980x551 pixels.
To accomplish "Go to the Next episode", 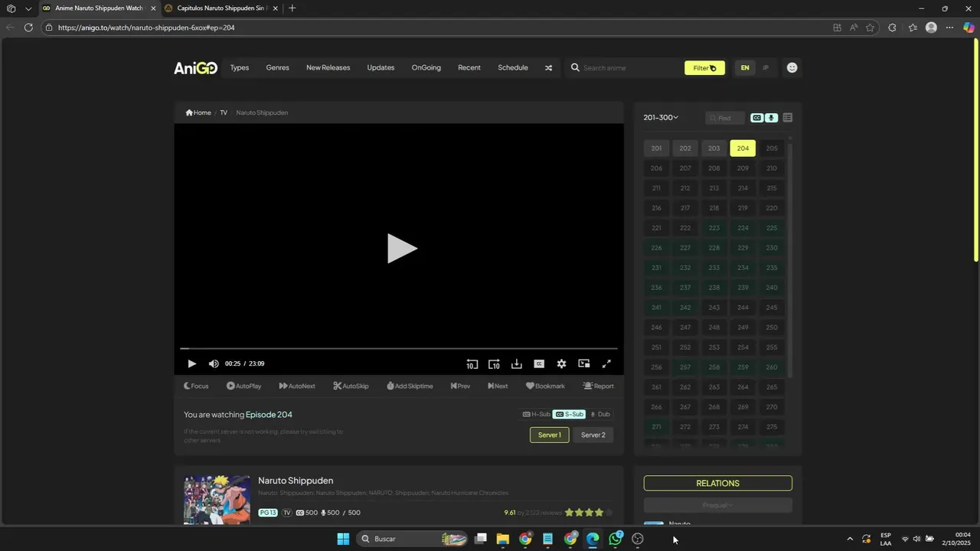I will pos(498,386).
